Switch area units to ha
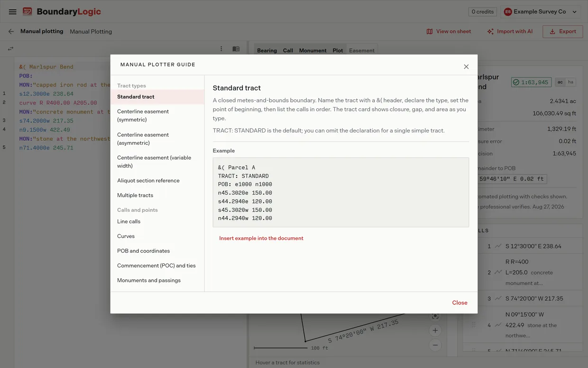 coord(570,82)
